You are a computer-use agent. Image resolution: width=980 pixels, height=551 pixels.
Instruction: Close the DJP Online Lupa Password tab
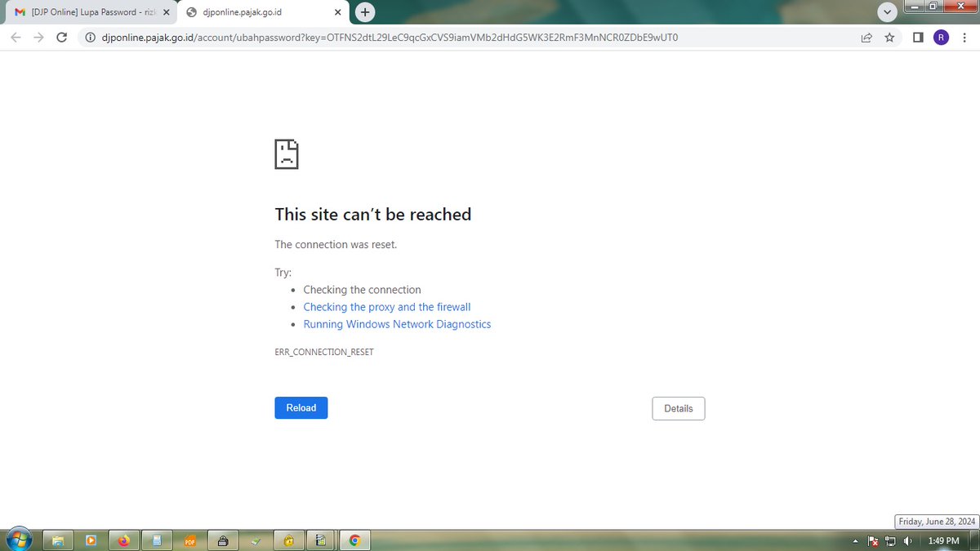166,12
